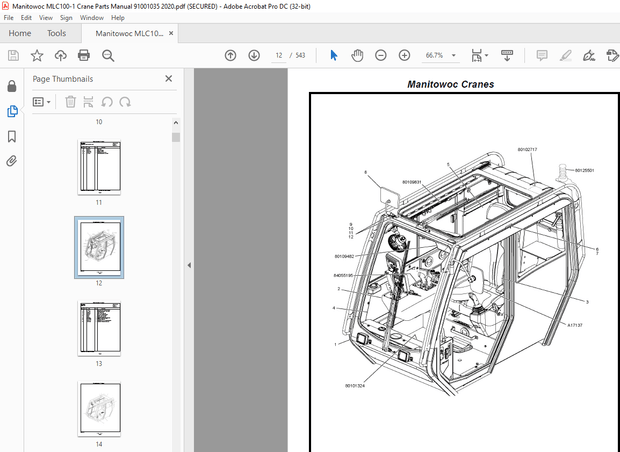The width and height of the screenshot is (620, 452).
Task: Delete pages with trash icon
Action: click(70, 102)
